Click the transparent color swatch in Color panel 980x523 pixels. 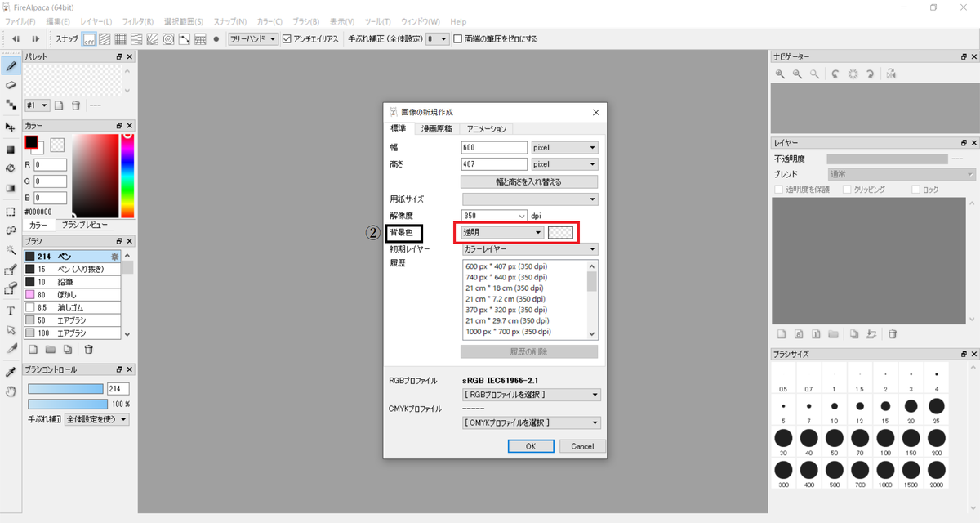click(57, 144)
